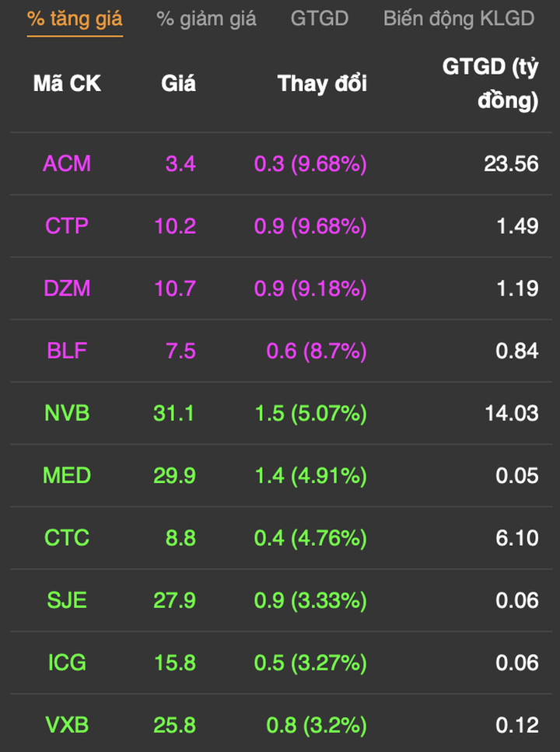Open the NVB stock ticker
Screen dimensions: 560x752
pos(67,413)
